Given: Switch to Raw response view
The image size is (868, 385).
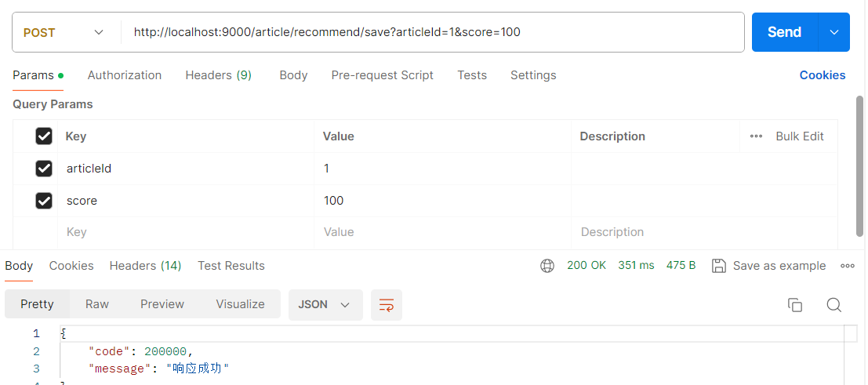Looking at the screenshot, I should pyautogui.click(x=97, y=304).
